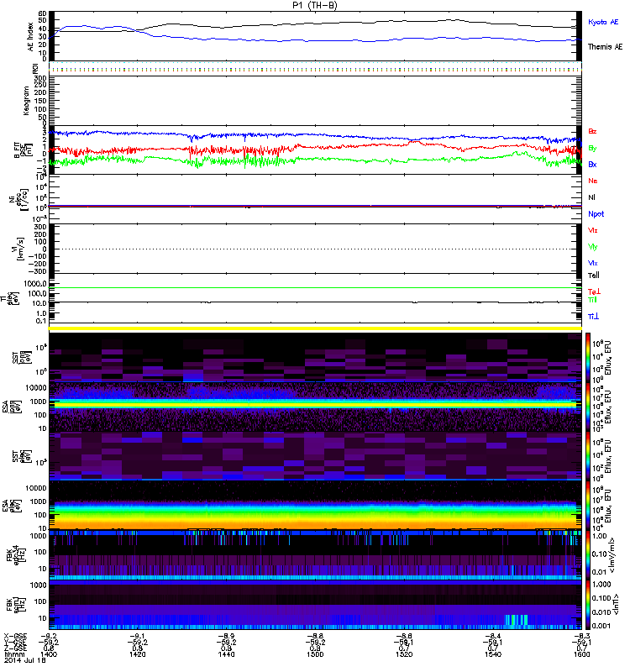Click the <|nT|> color bar unit label
Viewport: 630px width, 672px height.
(616, 604)
